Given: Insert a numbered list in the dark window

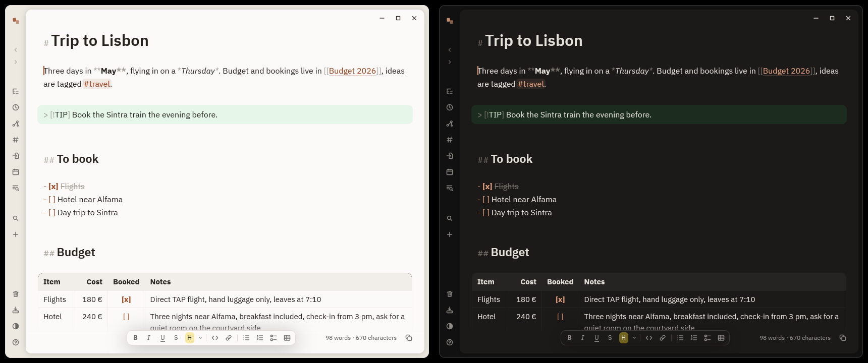Looking at the screenshot, I should coord(694,338).
